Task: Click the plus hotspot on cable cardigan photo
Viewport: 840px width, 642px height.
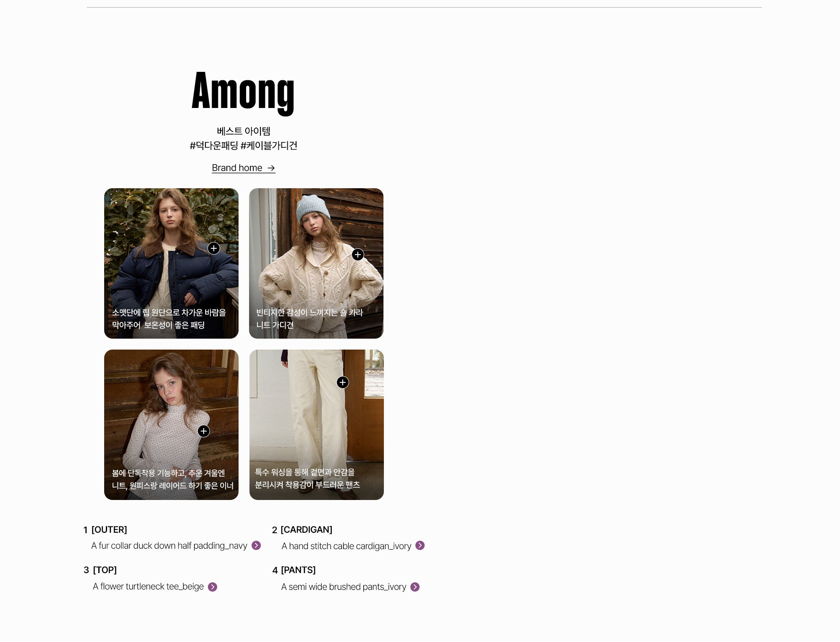Action: (x=358, y=254)
